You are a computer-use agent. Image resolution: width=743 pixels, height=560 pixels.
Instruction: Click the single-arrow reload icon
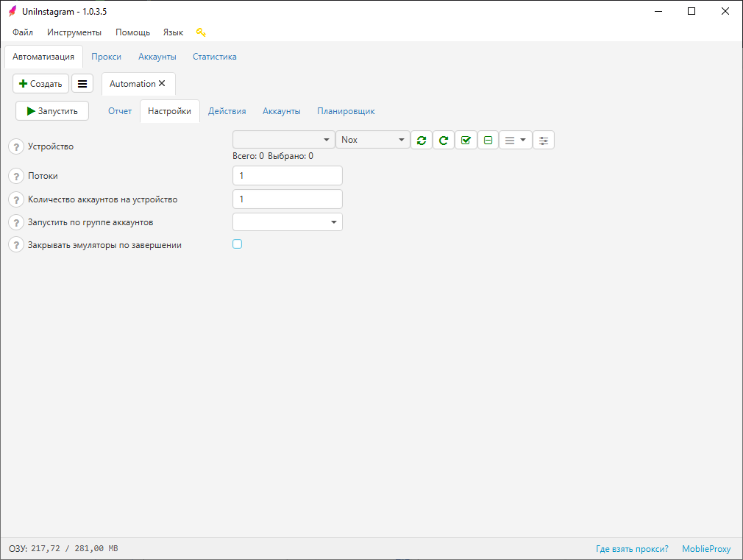coord(444,140)
